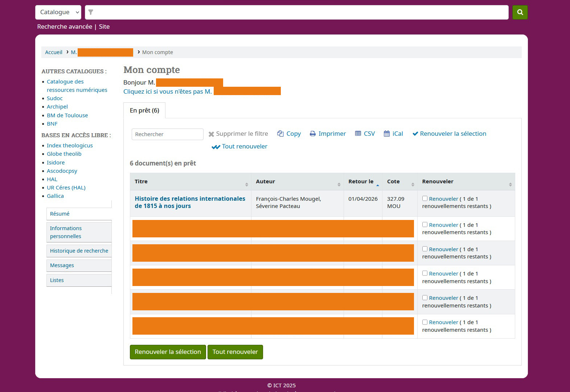The width and height of the screenshot is (570, 392).
Task: Open the Recherche avancée link
Action: point(65,26)
